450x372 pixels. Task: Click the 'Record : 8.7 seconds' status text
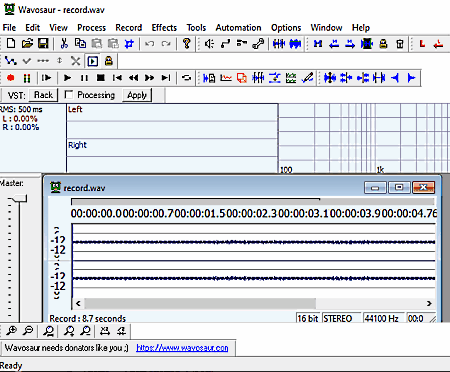(x=88, y=319)
